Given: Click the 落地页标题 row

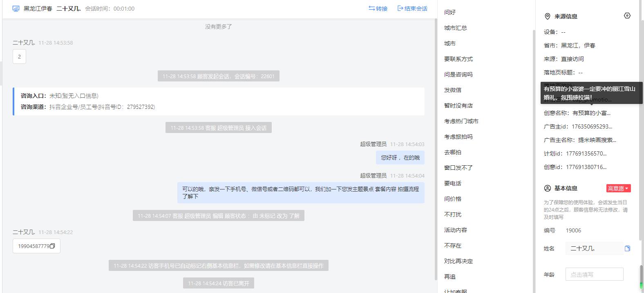Looking at the screenshot, I should click(x=563, y=72).
